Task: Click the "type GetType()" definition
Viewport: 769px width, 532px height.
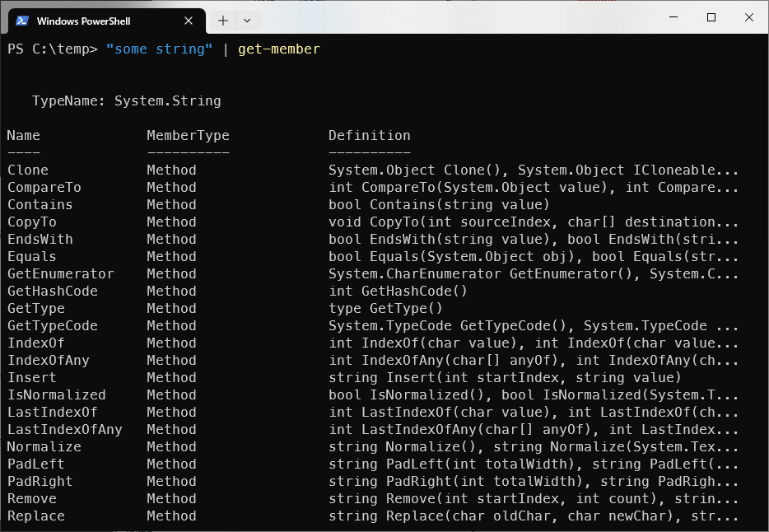Action: pyautogui.click(x=385, y=309)
